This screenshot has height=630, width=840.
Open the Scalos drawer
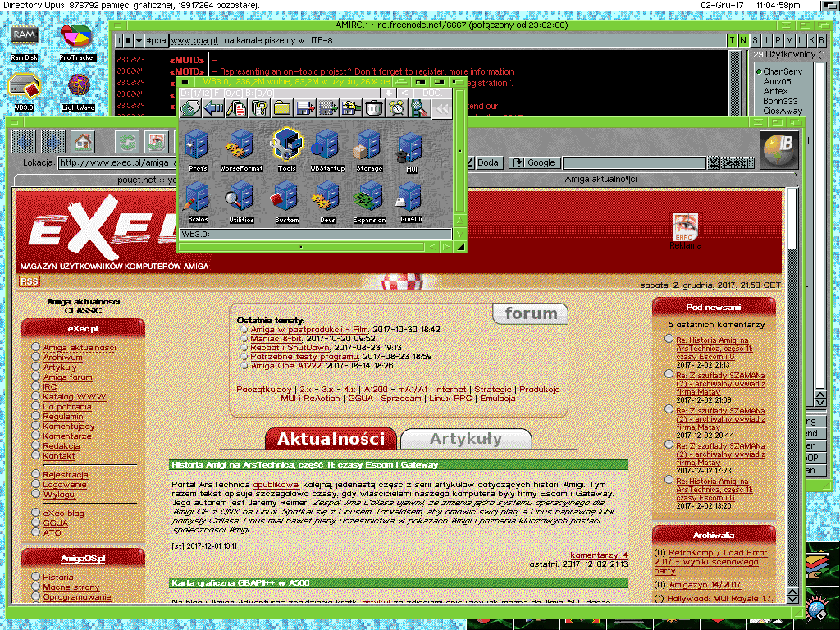pyautogui.click(x=197, y=203)
